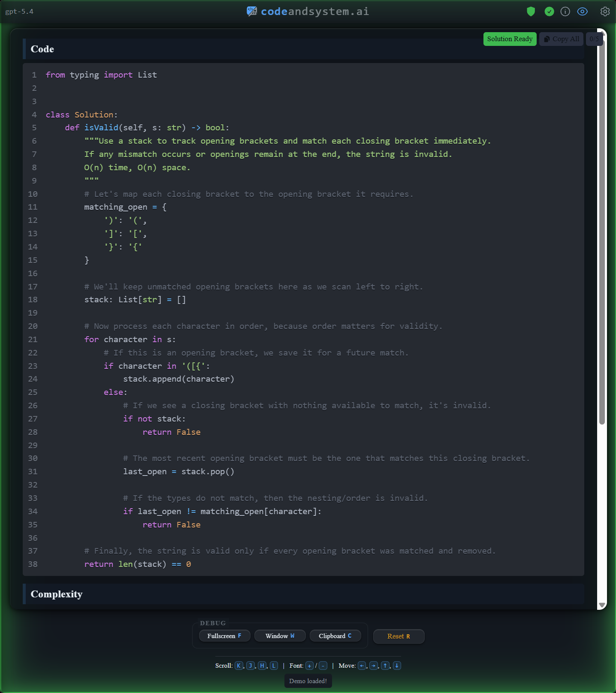
Task: Click the K scroll key icon
Action: [239, 666]
